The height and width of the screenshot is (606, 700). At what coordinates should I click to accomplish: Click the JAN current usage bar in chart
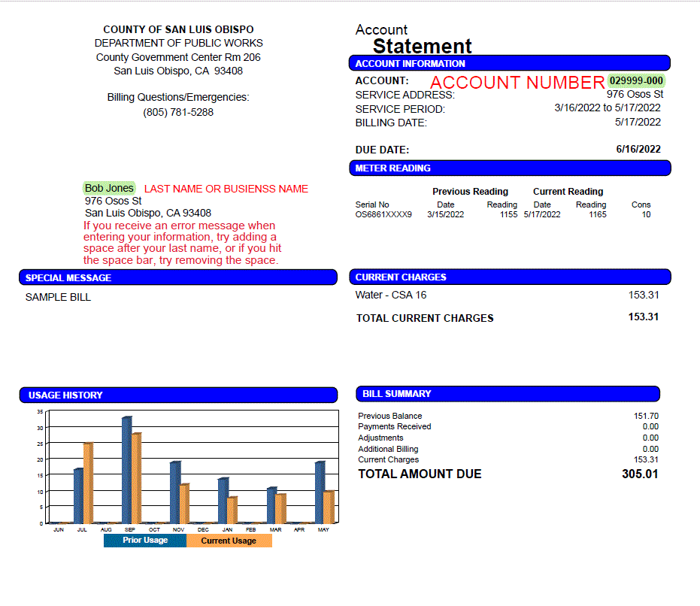tap(232, 510)
